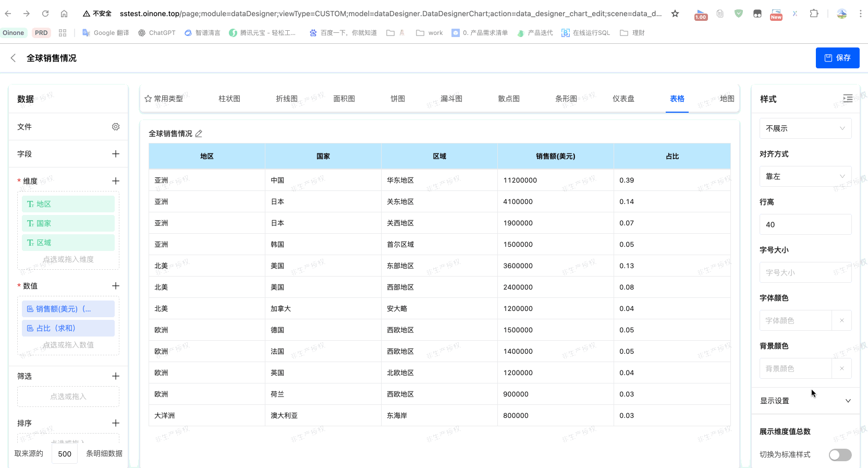868x468 pixels.
Task: Switch to the 柱状图 chart tab
Action: click(x=229, y=99)
